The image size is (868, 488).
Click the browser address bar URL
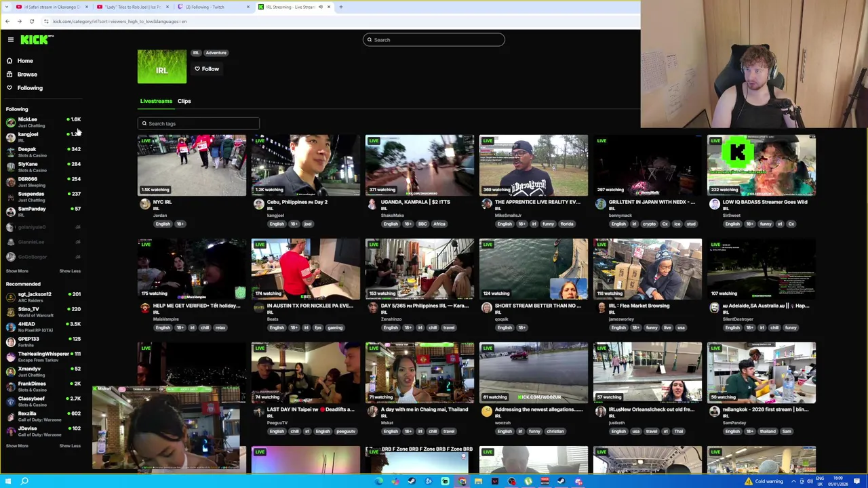pyautogui.click(x=119, y=22)
